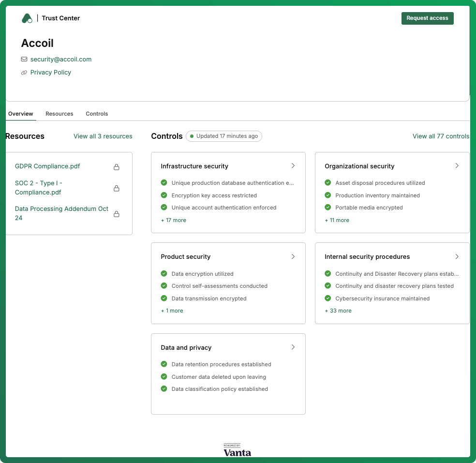
Task: Select the Overview tab
Action: coord(21,114)
